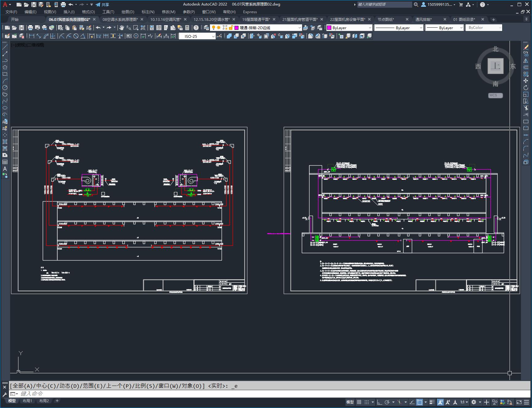Click the Autodesk App Store cart icon
The height and width of the screenshot is (408, 532).
461,5
